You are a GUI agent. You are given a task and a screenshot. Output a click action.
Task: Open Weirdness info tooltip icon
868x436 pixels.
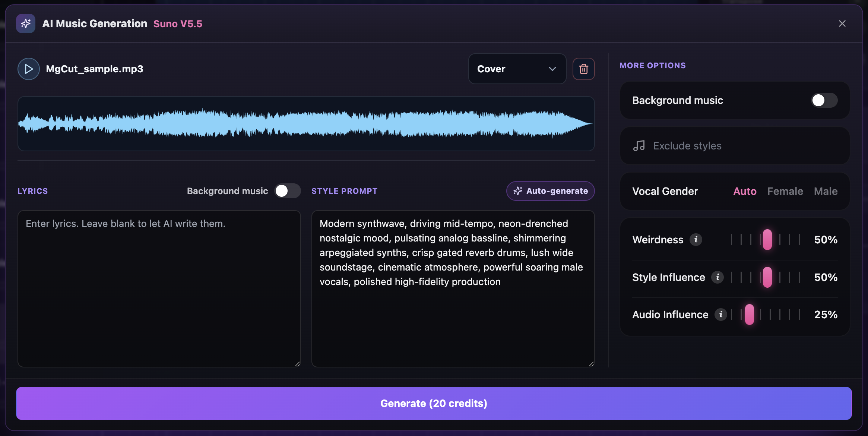click(x=696, y=240)
